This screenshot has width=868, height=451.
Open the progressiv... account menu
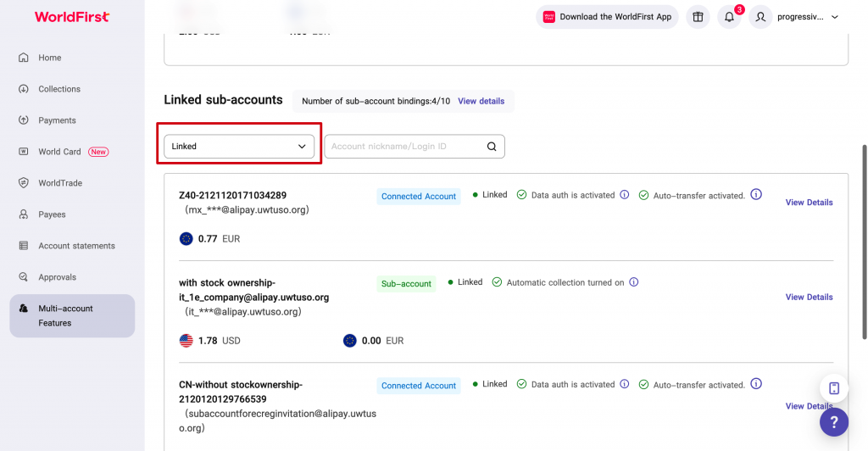(x=795, y=17)
